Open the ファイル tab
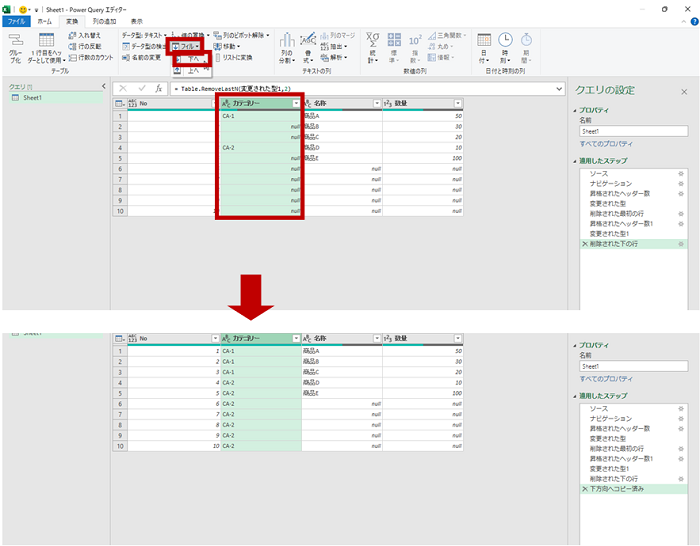Viewport: 700px width, 546px height. coord(18,20)
